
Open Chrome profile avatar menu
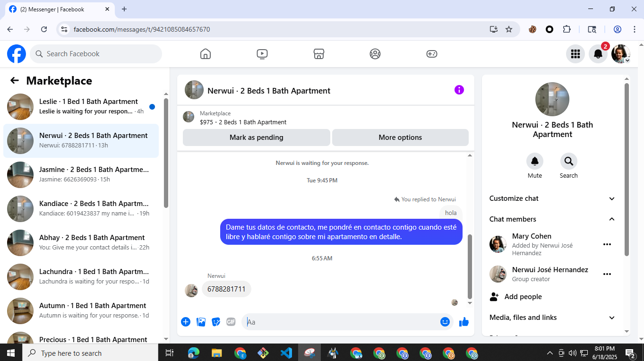(x=618, y=29)
